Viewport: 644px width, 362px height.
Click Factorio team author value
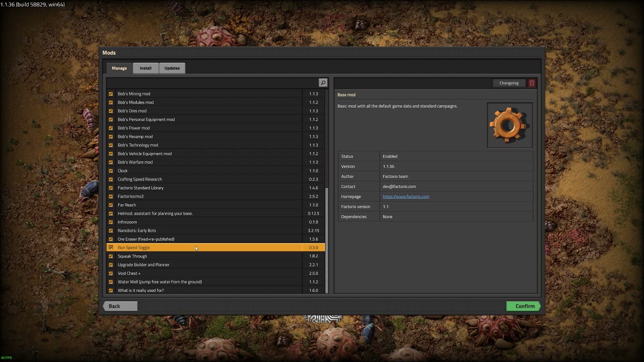tap(395, 176)
